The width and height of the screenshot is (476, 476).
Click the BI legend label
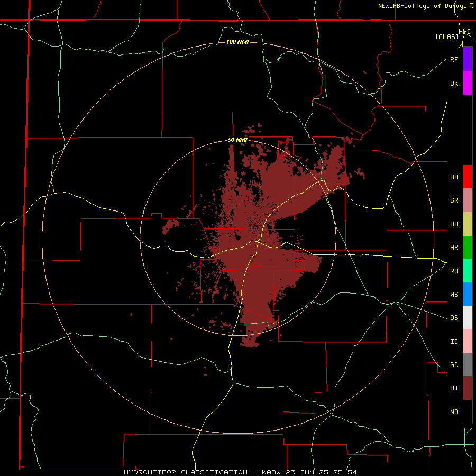click(454, 388)
